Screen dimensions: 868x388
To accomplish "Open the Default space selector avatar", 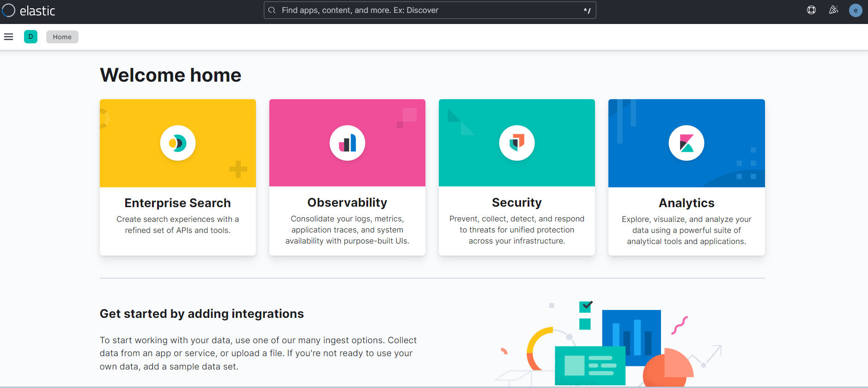I will pyautogui.click(x=30, y=37).
